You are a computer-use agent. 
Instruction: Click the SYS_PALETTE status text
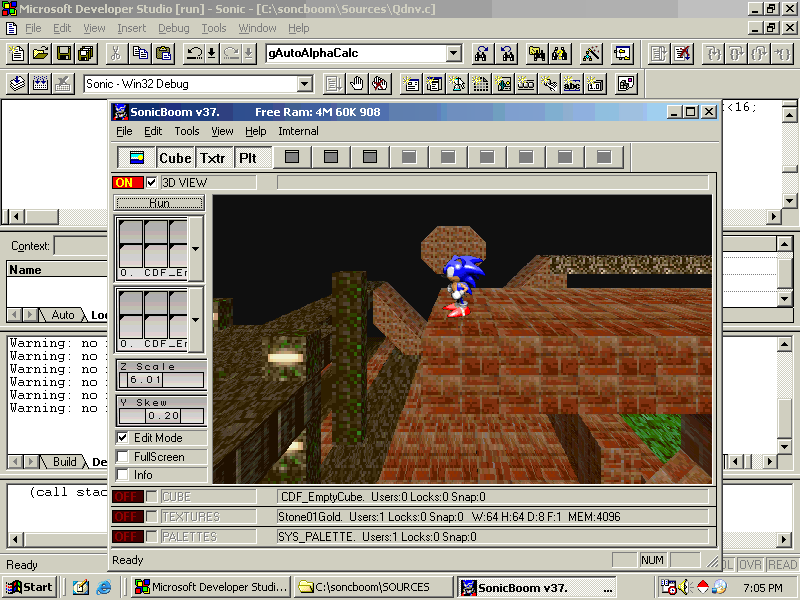(377, 536)
